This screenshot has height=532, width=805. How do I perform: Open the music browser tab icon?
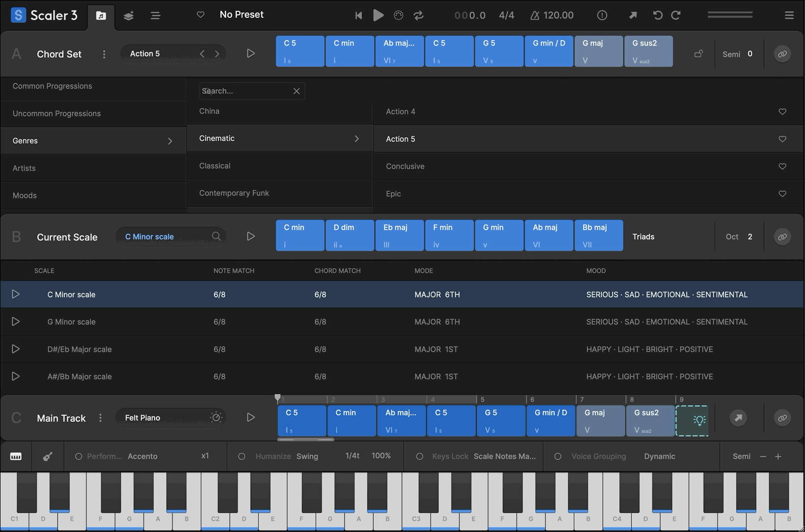coord(101,16)
